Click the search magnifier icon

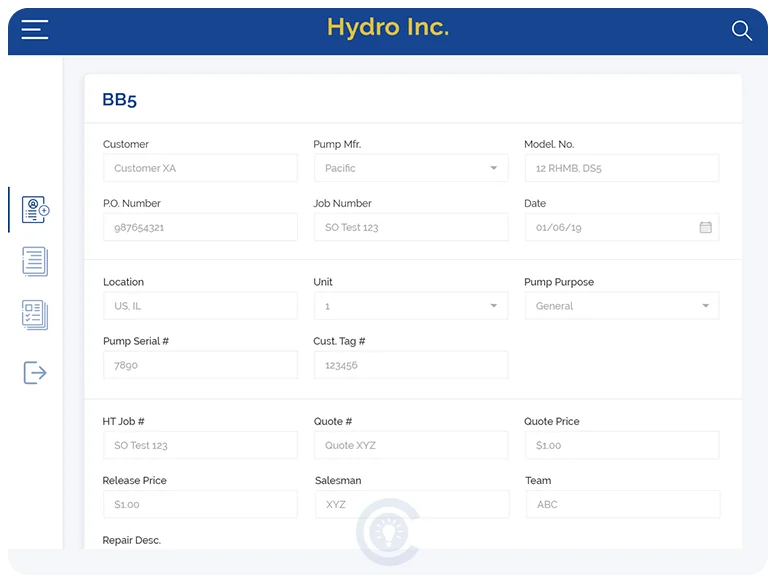coord(741,31)
